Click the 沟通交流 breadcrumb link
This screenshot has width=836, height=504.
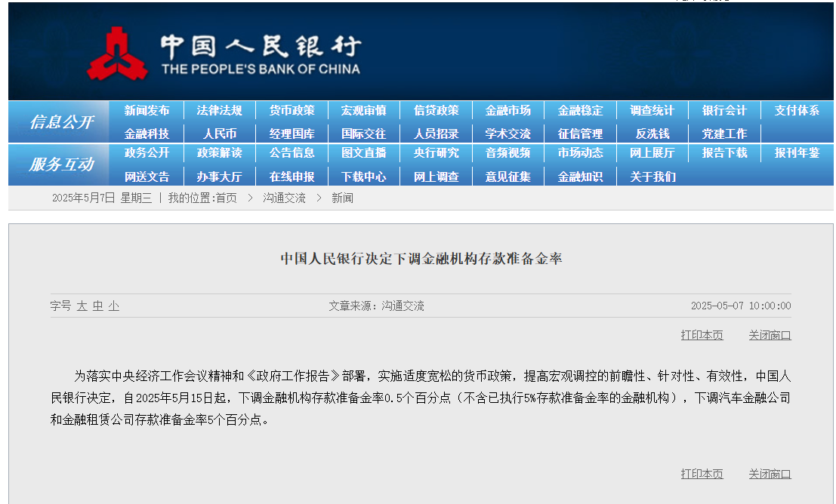coord(284,198)
